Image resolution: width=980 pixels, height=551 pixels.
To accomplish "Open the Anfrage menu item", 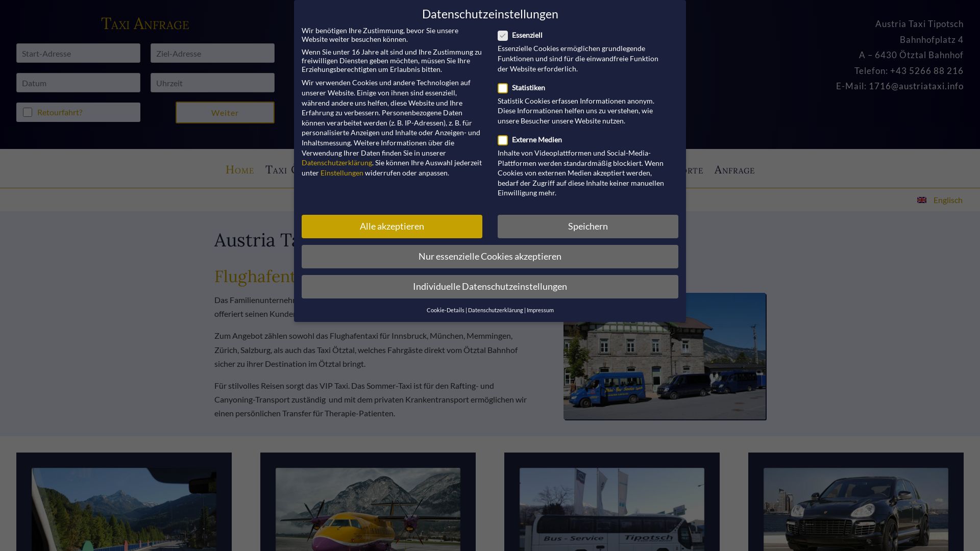I will (734, 169).
